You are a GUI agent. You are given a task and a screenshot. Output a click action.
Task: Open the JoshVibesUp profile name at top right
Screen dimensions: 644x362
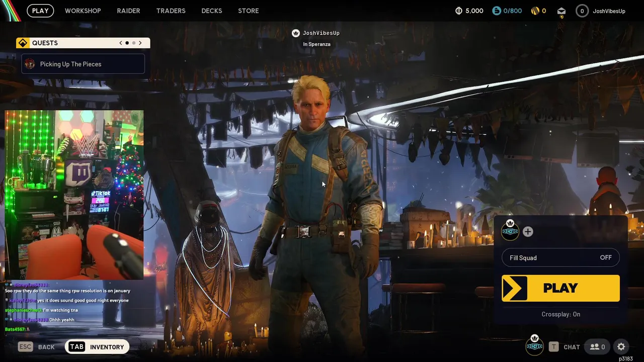point(609,11)
